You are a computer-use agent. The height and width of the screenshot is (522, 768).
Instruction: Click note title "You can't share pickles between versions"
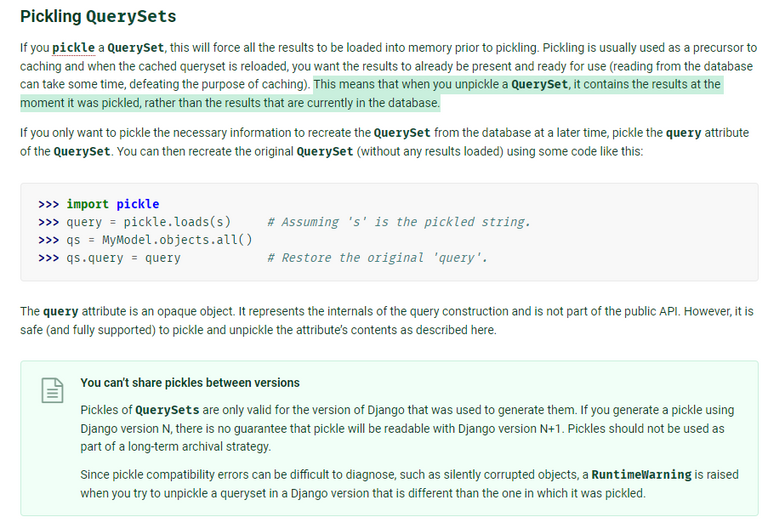point(190,382)
